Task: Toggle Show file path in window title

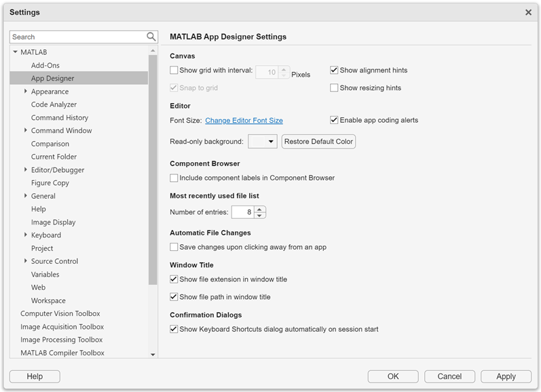Action: pyautogui.click(x=174, y=297)
